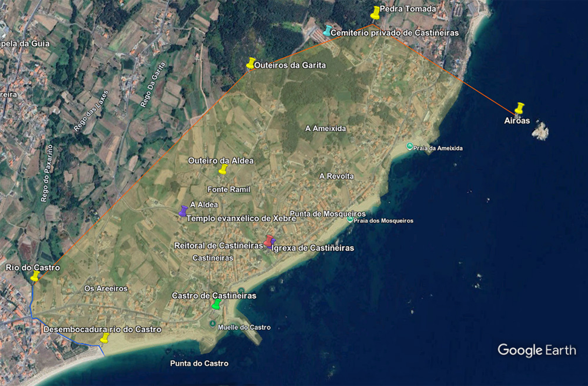
Task: Select the purple Templo evanxélico de Xebre pin
Action: point(183,211)
